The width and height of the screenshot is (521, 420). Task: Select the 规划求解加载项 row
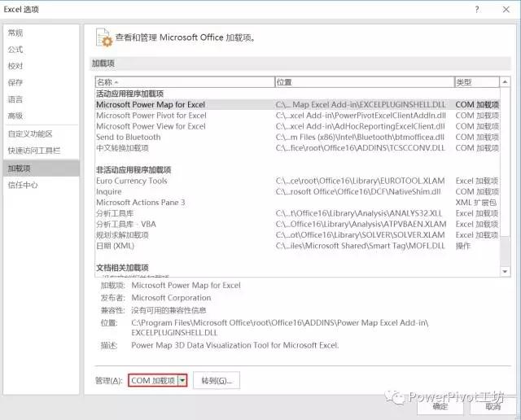[297, 235]
